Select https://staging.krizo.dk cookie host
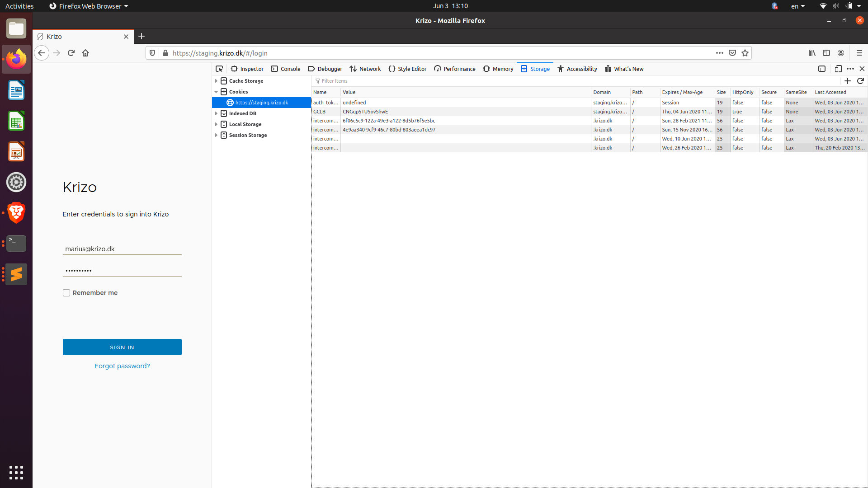Image resolution: width=868 pixels, height=488 pixels. [261, 103]
